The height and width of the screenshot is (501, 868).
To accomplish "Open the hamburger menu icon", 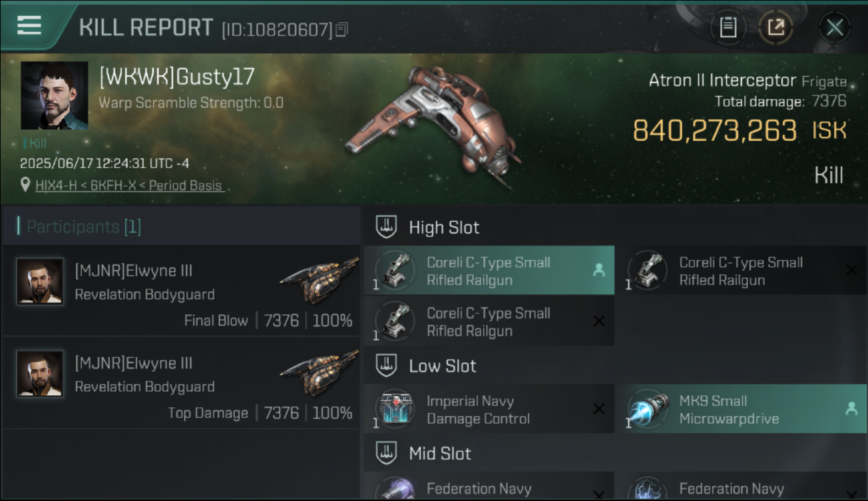I will coord(29,25).
